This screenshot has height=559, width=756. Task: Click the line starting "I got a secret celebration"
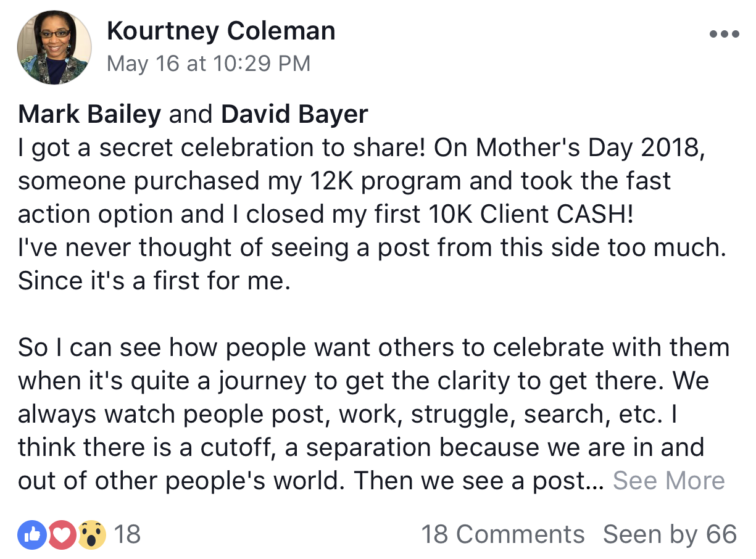coord(361,147)
